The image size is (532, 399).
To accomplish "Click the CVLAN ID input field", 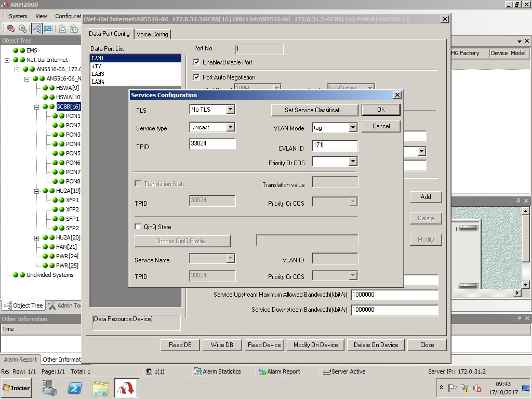I will (x=335, y=145).
